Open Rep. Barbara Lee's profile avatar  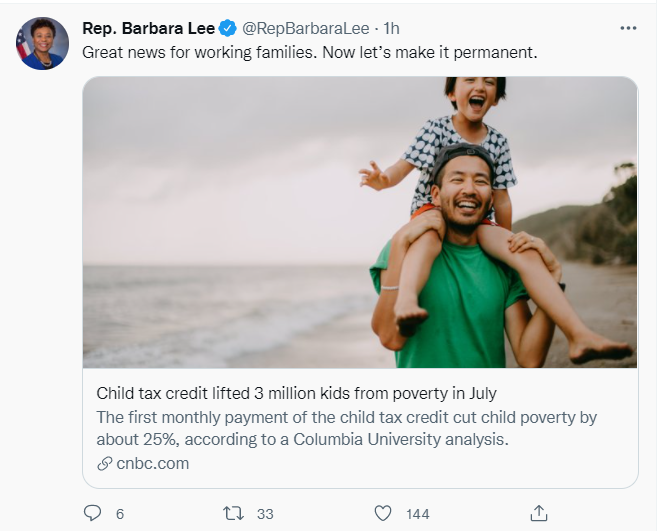(42, 44)
